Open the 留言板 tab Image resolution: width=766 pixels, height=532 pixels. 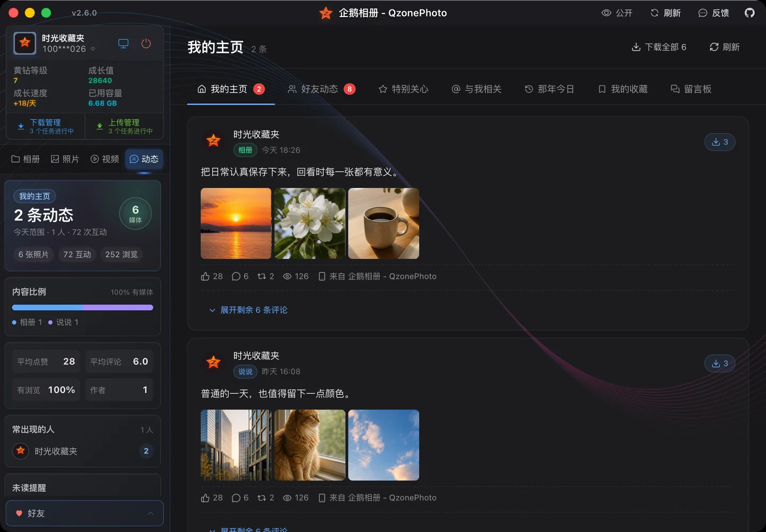point(691,89)
